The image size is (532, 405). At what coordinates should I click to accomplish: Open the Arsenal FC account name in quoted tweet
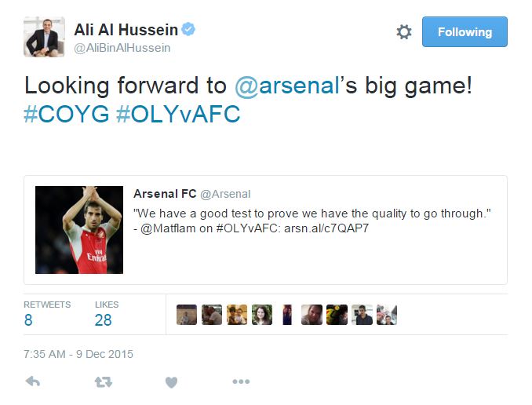(165, 194)
